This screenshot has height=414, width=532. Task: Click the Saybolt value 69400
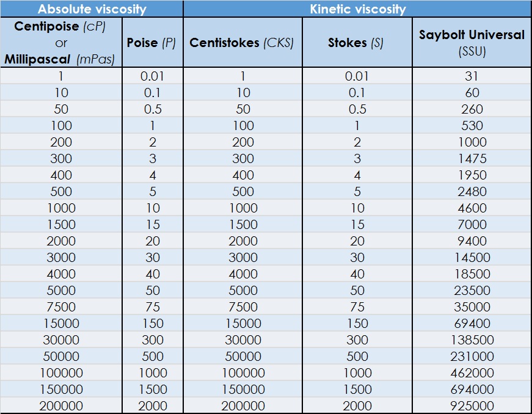(x=472, y=324)
